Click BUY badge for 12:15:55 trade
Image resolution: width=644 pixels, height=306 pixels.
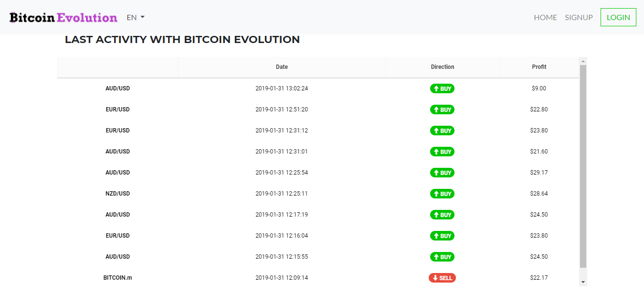(x=442, y=257)
